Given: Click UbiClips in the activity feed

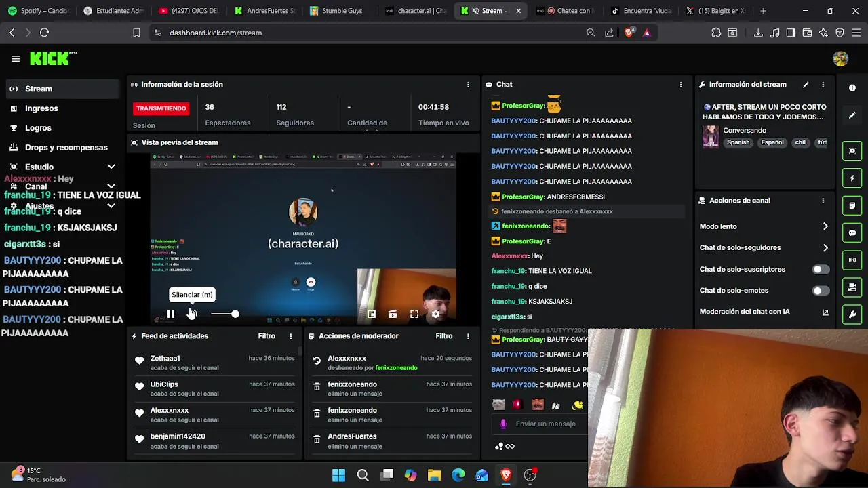Looking at the screenshot, I should [x=164, y=384].
